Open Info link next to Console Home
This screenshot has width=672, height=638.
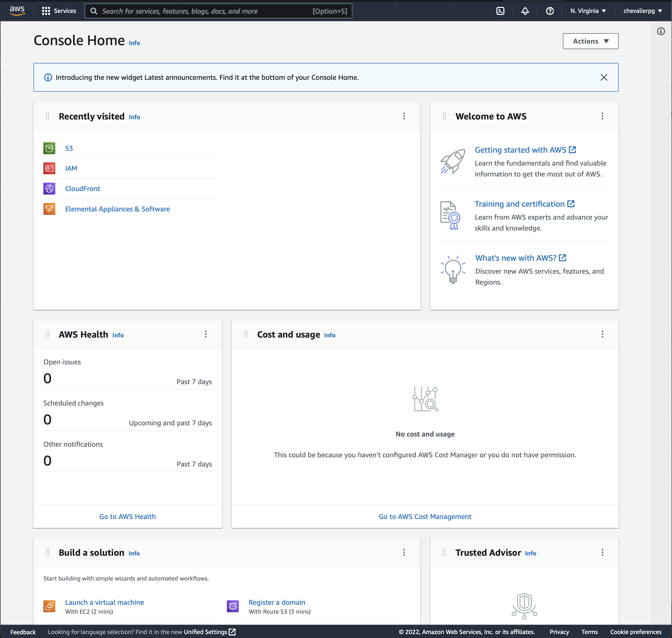(134, 43)
